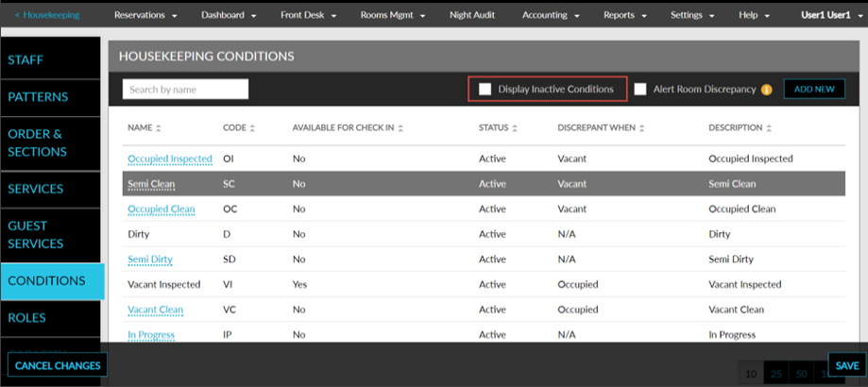Click the Add New button

[814, 89]
